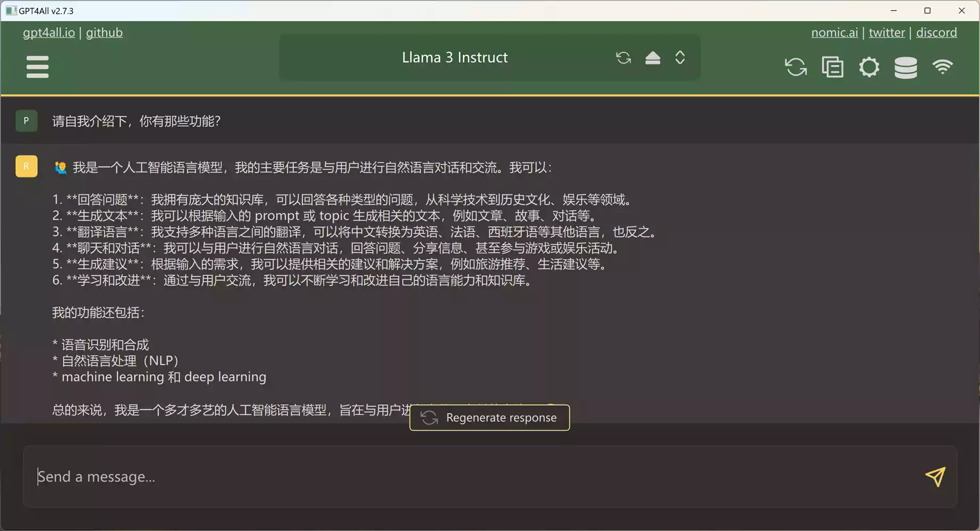The image size is (980, 531).
Task: Click the green P prompt avatar
Action: 26,121
